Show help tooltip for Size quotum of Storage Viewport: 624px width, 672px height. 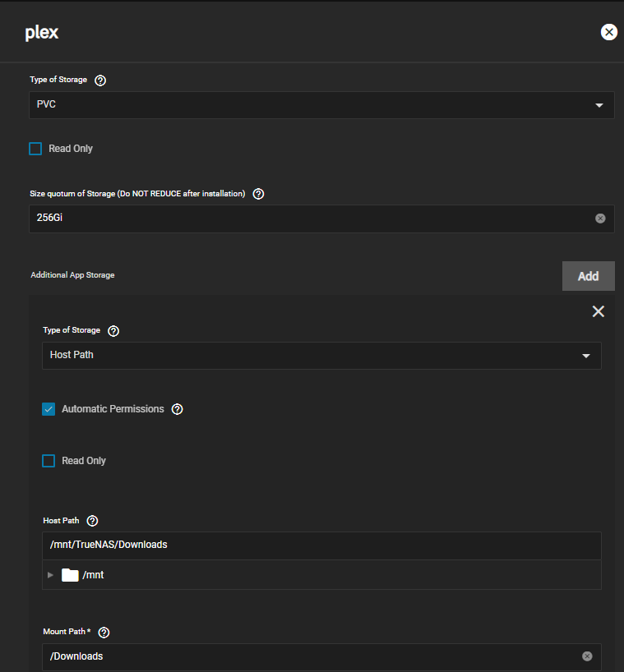(x=258, y=194)
